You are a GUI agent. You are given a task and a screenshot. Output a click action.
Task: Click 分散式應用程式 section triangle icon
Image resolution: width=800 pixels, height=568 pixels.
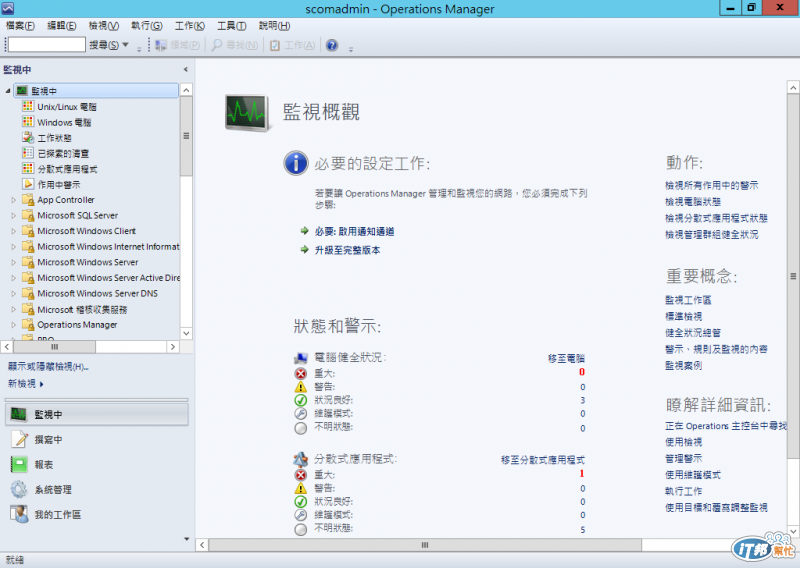click(301, 459)
